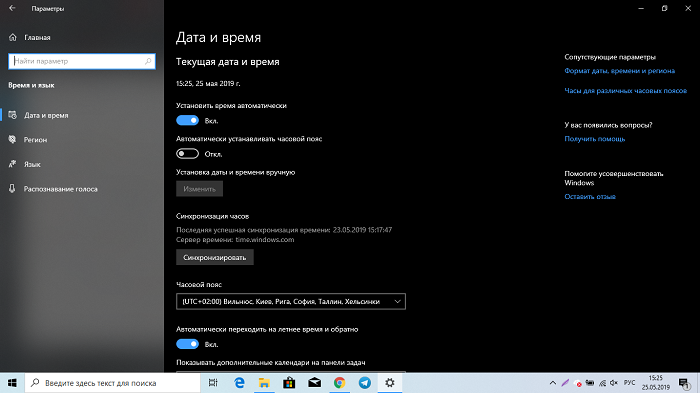The image size is (700, 393).
Task: Toggle Автоматически переходить на летнее время switch
Action: pos(188,344)
